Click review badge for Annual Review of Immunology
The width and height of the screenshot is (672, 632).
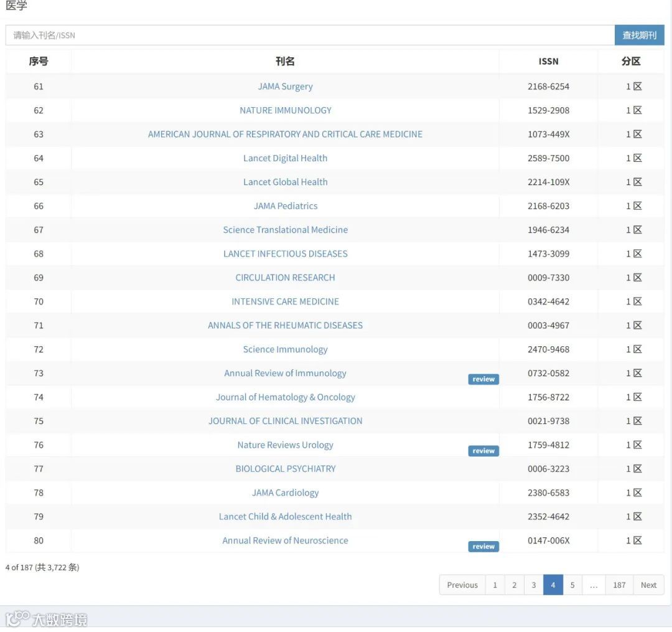483,379
